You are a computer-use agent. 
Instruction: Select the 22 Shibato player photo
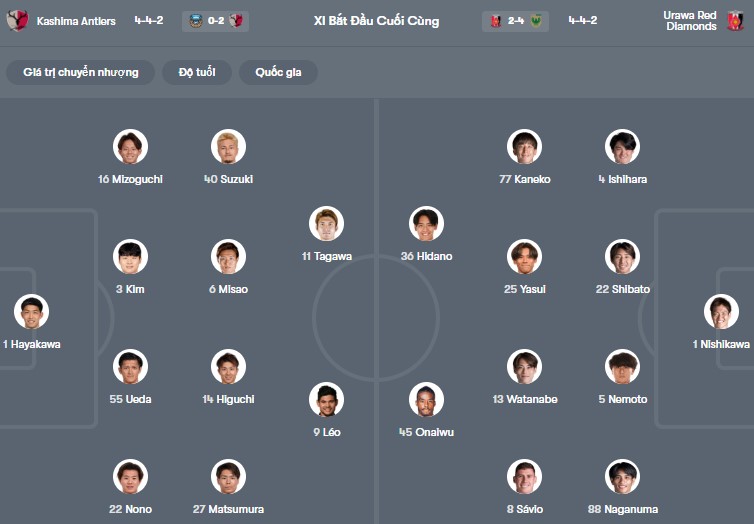point(622,257)
